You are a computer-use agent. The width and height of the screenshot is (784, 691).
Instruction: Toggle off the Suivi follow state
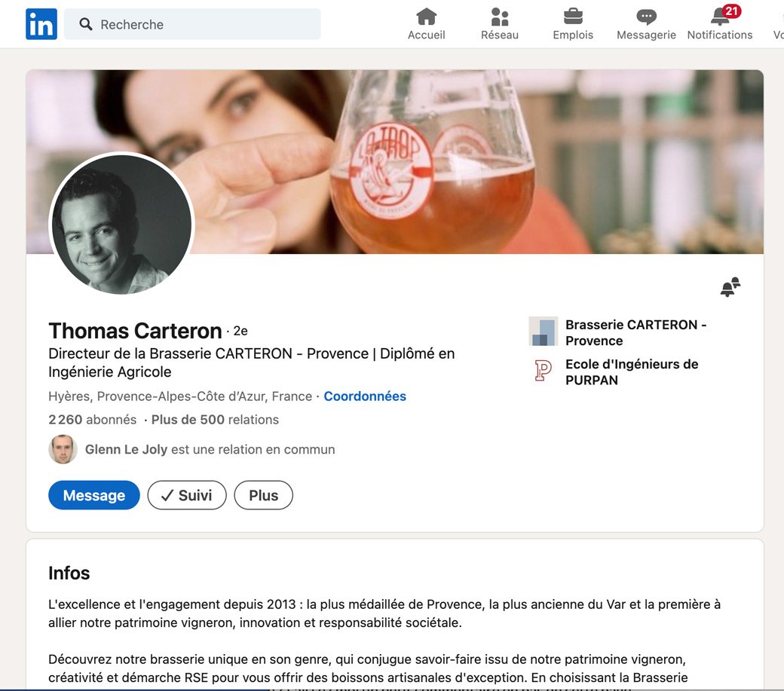[186, 495]
